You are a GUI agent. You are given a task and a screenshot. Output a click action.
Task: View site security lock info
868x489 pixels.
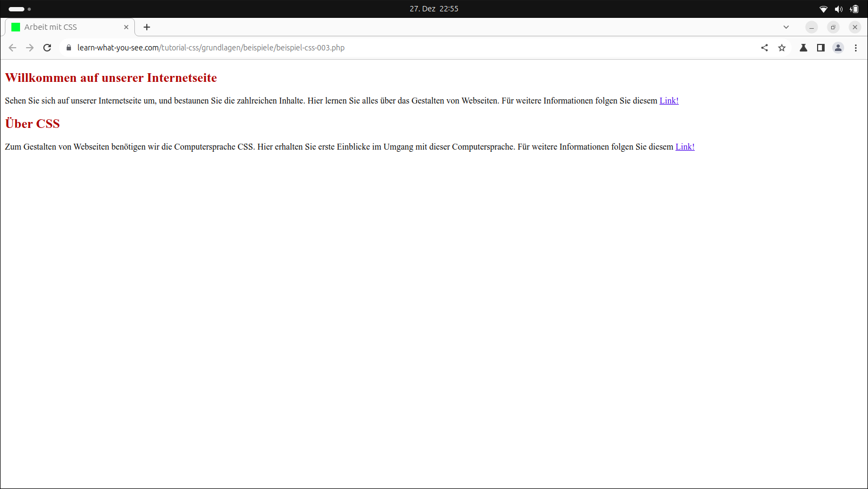tap(69, 48)
